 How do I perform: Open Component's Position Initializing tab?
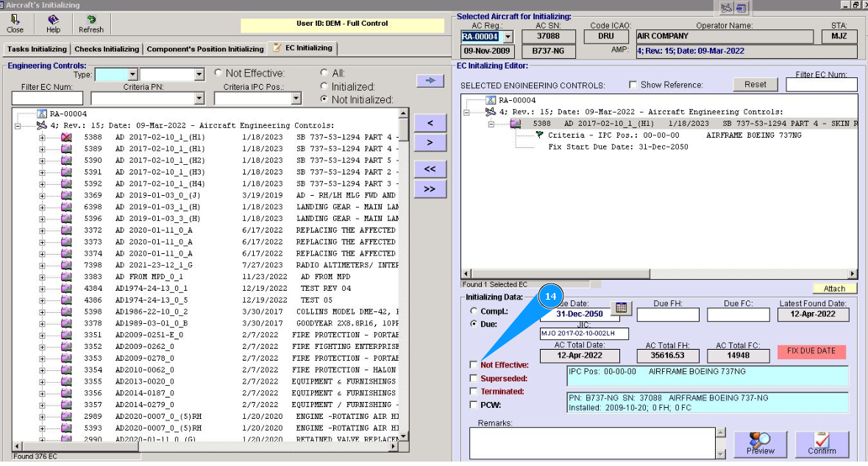(x=204, y=49)
